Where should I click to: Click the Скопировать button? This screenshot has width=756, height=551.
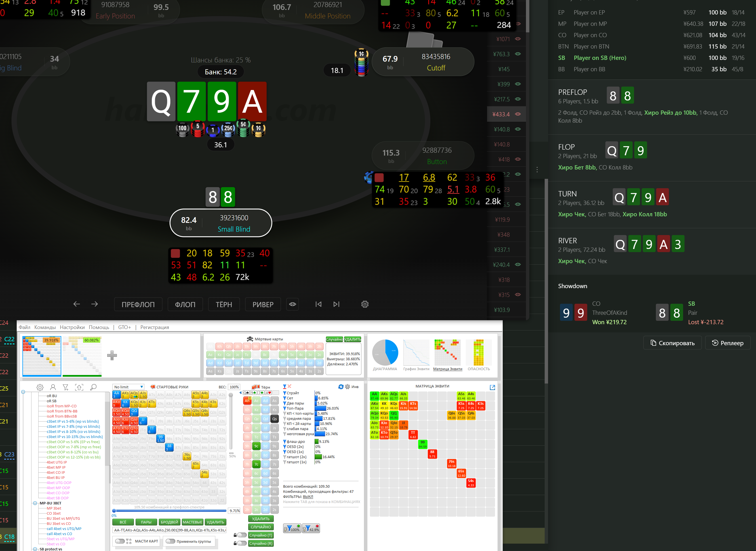[672, 343]
